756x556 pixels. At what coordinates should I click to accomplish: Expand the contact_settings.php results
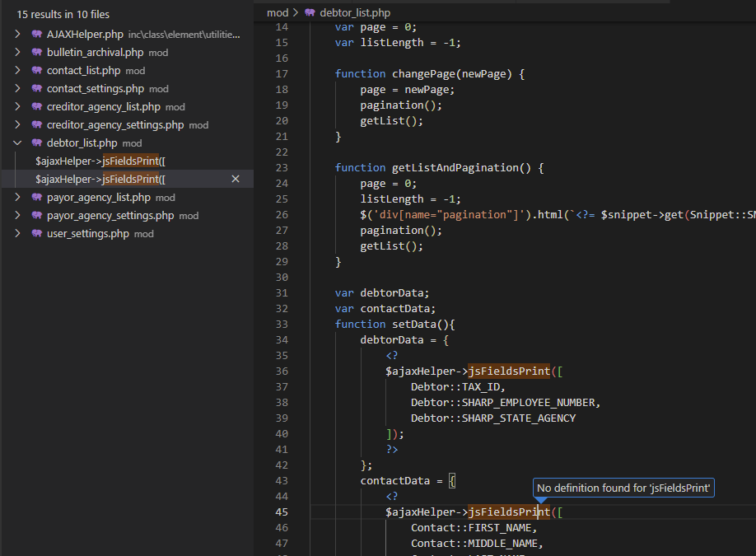pos(18,89)
